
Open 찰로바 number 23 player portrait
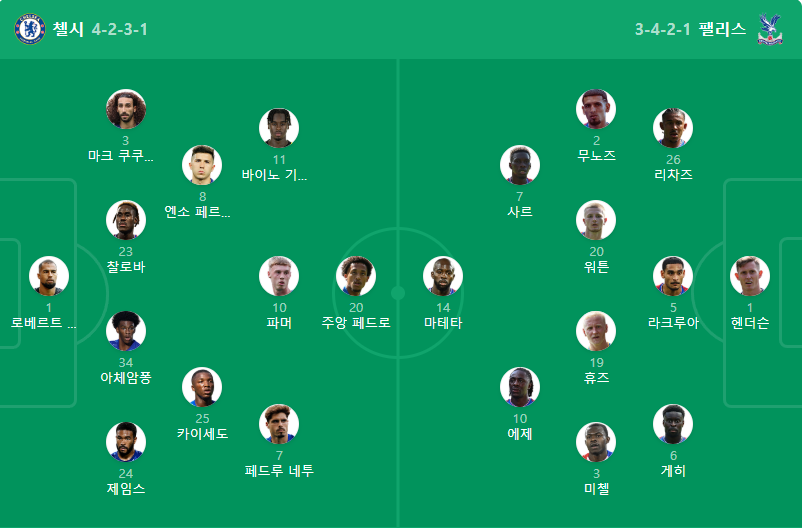point(126,220)
